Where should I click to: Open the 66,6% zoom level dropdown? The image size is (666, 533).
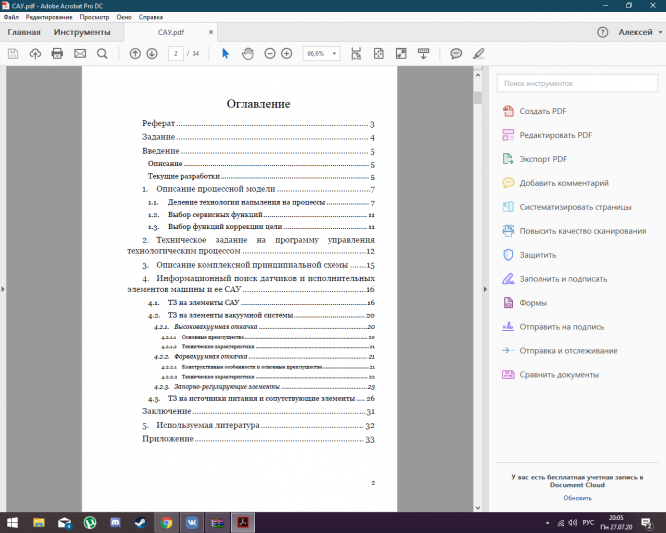coord(322,53)
